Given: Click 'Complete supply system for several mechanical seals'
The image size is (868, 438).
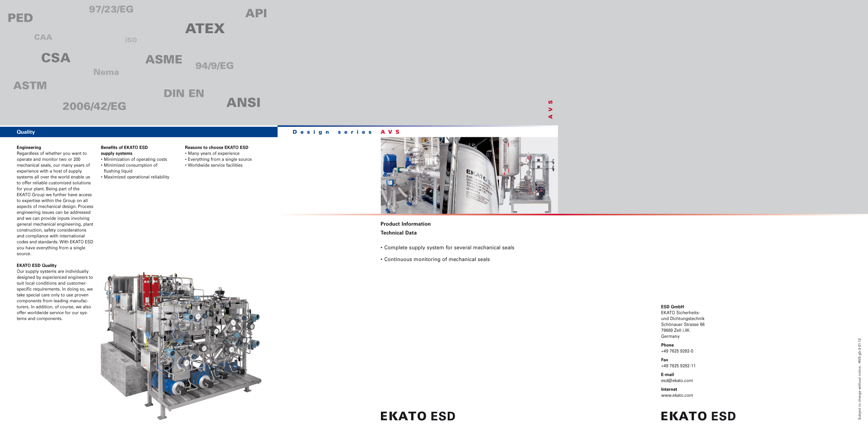Looking at the screenshot, I should [447, 248].
